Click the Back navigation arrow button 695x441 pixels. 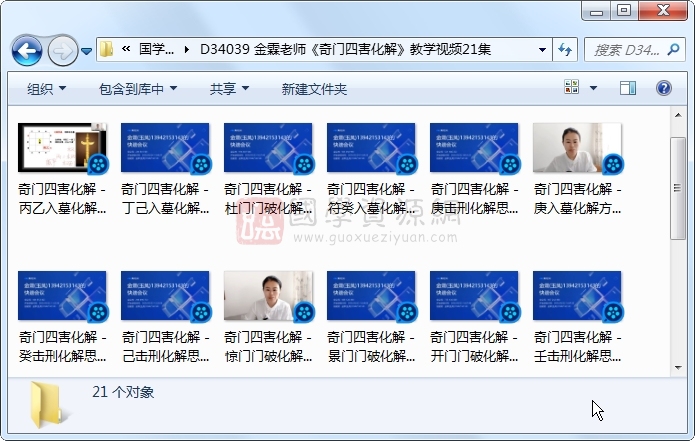[27, 51]
